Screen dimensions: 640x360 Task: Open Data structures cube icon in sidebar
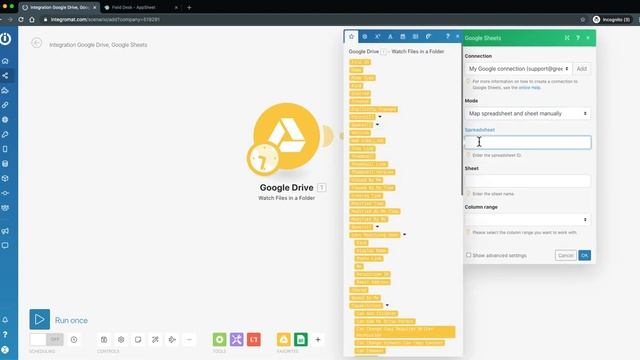[x=5, y=178]
